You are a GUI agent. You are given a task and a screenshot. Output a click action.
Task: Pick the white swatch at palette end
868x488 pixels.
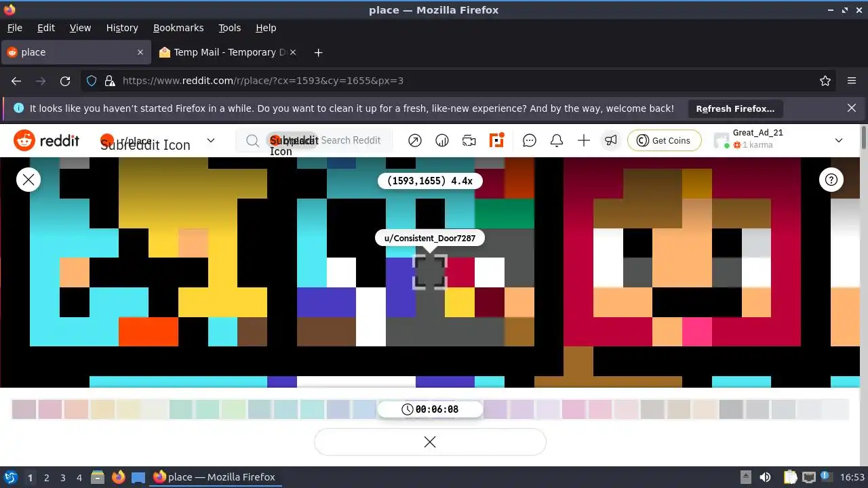coord(836,409)
